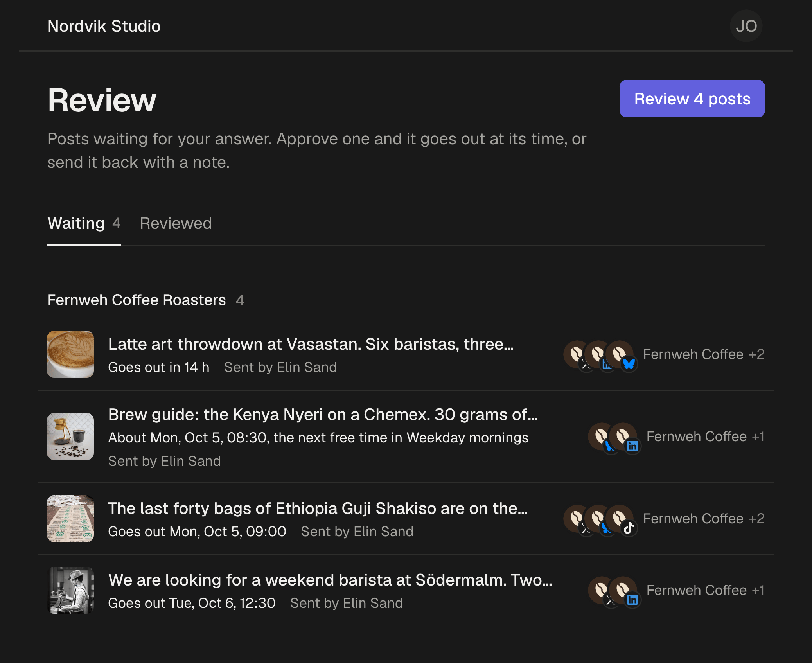
Task: Click 'Sent by Elin Sand' on the Ethiopia Guji row
Action: (357, 532)
